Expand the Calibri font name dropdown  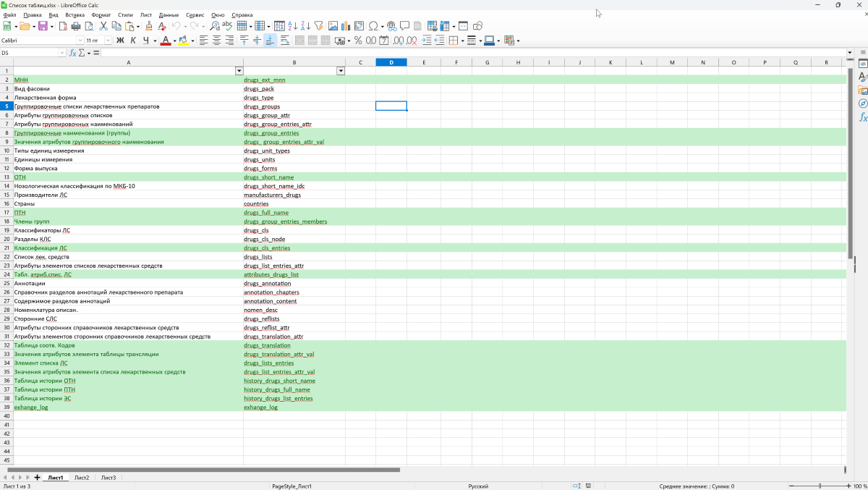(80, 41)
